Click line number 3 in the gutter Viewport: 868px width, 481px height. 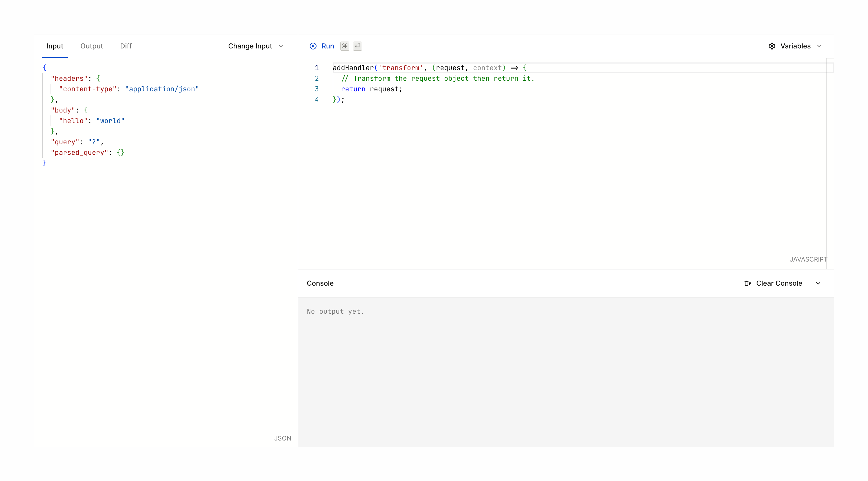(x=317, y=89)
